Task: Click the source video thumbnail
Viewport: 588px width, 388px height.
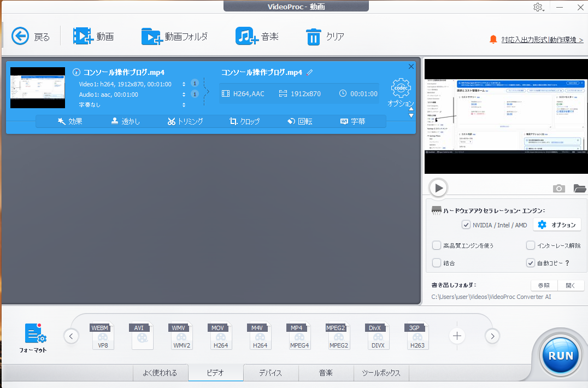Action: click(38, 88)
